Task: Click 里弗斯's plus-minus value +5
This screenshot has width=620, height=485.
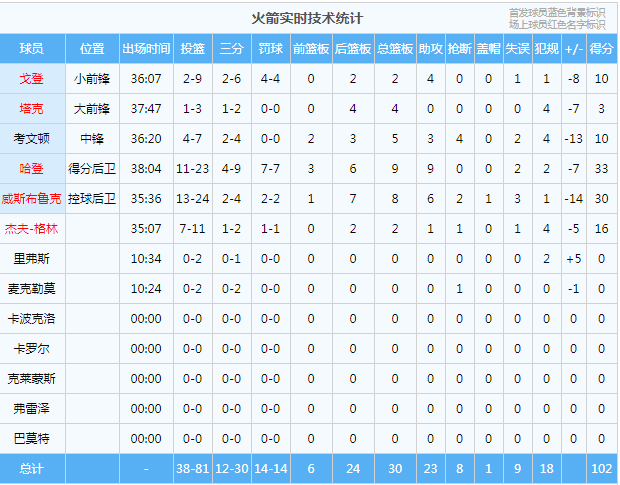Action: tap(574, 259)
